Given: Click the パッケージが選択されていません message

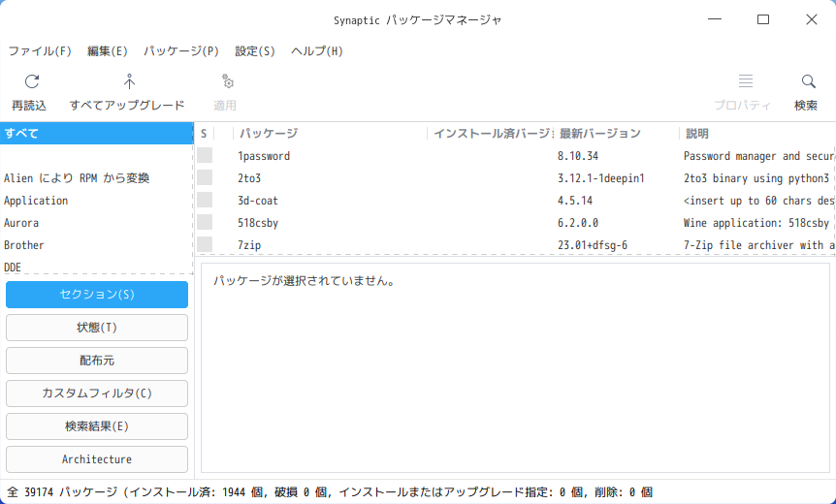Looking at the screenshot, I should click(x=305, y=281).
